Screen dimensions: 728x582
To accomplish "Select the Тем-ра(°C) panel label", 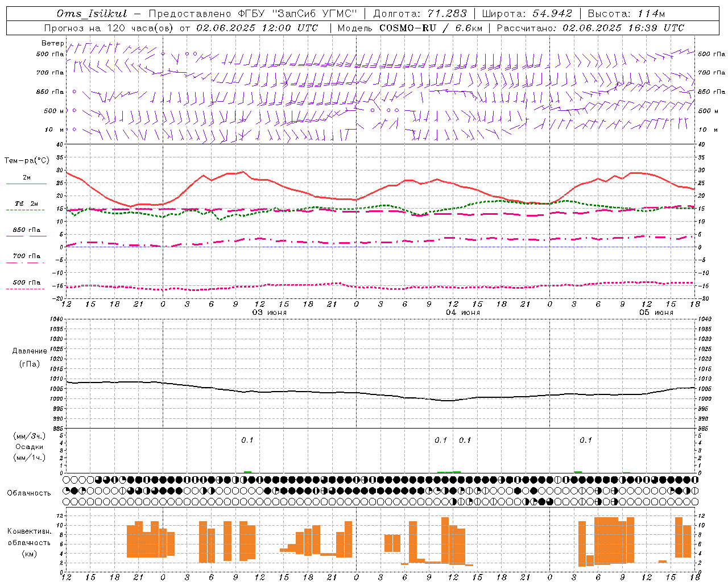I will click(x=27, y=161).
